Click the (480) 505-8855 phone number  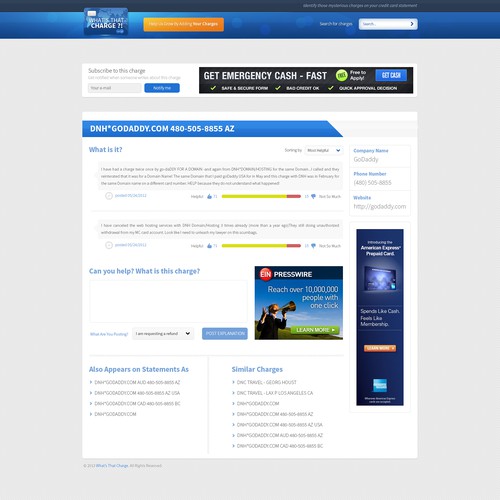tap(372, 183)
